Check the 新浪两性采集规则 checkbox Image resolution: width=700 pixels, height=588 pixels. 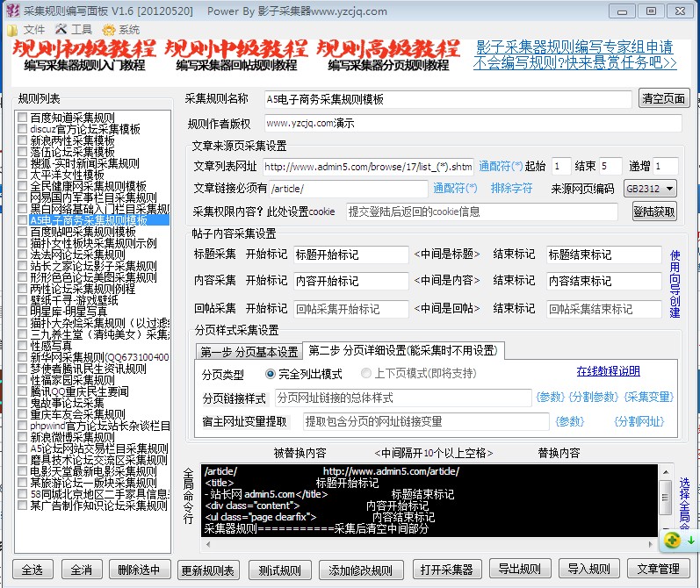pyautogui.click(x=23, y=140)
